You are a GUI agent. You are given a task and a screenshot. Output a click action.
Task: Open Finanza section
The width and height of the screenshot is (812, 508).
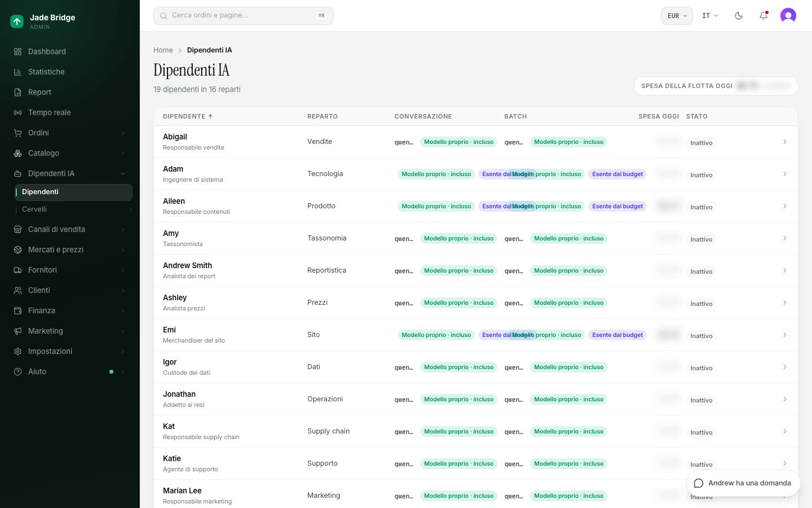pyautogui.click(x=70, y=310)
